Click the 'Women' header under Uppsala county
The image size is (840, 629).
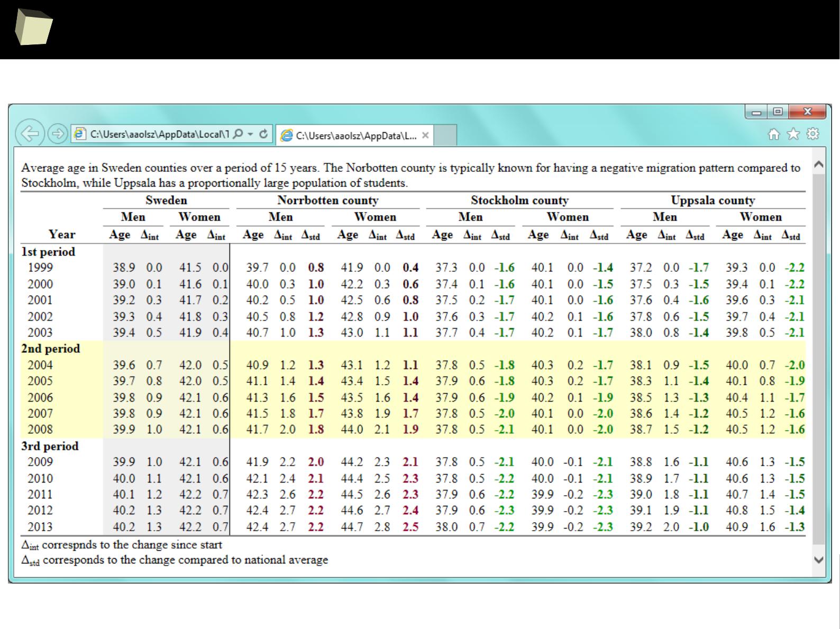pyautogui.click(x=761, y=217)
